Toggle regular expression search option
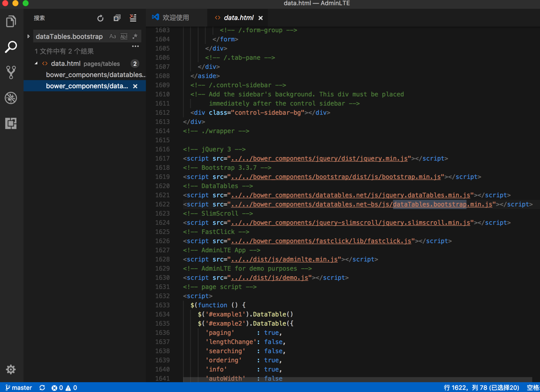This screenshot has height=392, width=540. tap(135, 37)
